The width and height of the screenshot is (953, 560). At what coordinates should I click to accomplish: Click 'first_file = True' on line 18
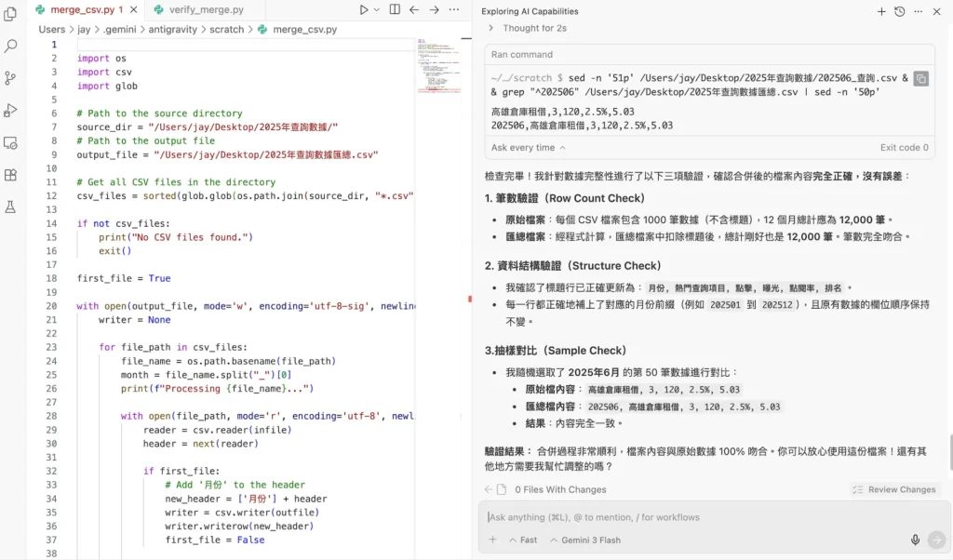pos(124,278)
